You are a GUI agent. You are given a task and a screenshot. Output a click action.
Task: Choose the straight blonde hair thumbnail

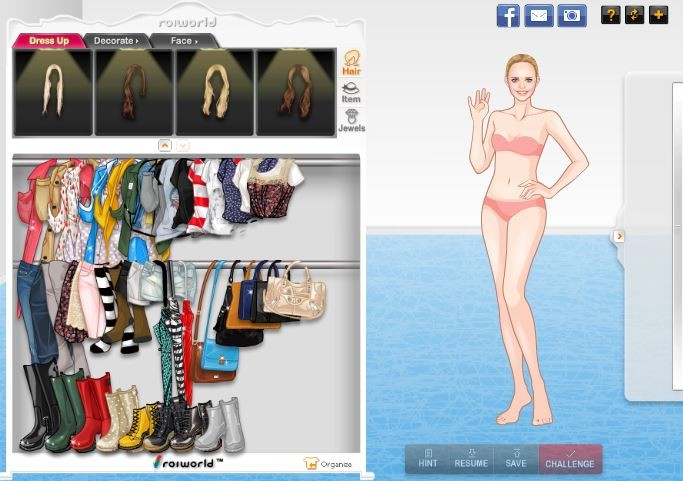click(x=52, y=92)
